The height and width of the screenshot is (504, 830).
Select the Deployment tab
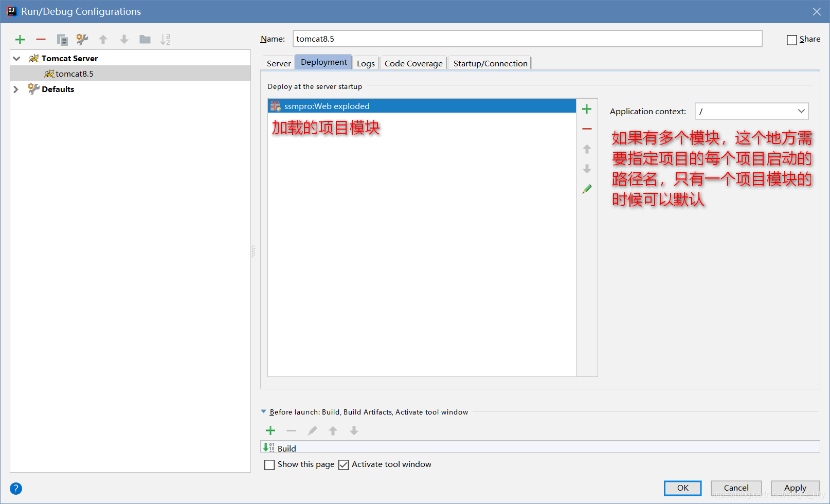[x=324, y=62]
